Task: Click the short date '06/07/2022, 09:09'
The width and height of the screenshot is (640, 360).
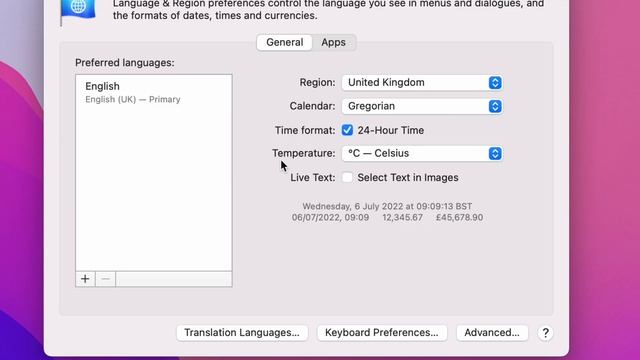Action: click(x=331, y=218)
